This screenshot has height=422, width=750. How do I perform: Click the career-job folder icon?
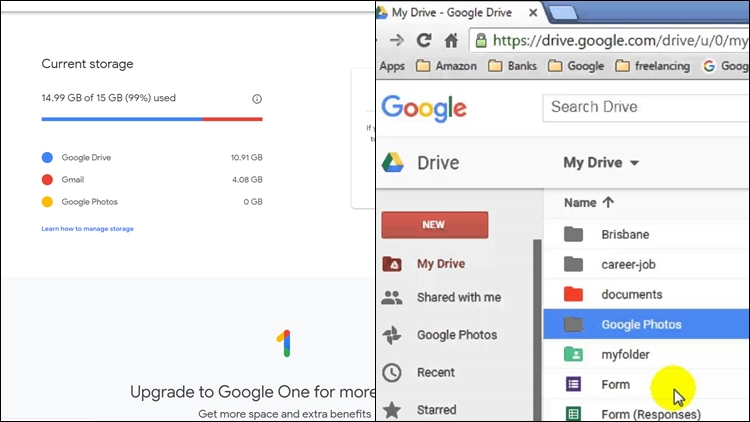pos(573,264)
